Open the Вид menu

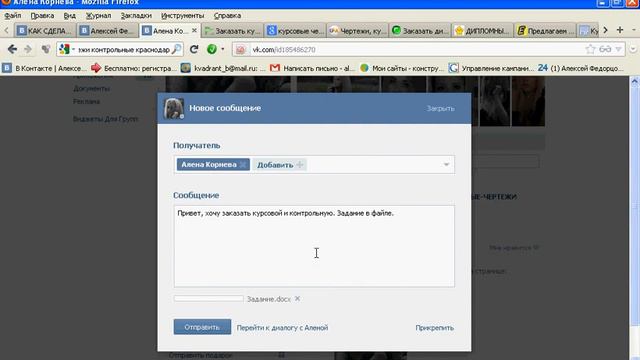tap(70, 16)
